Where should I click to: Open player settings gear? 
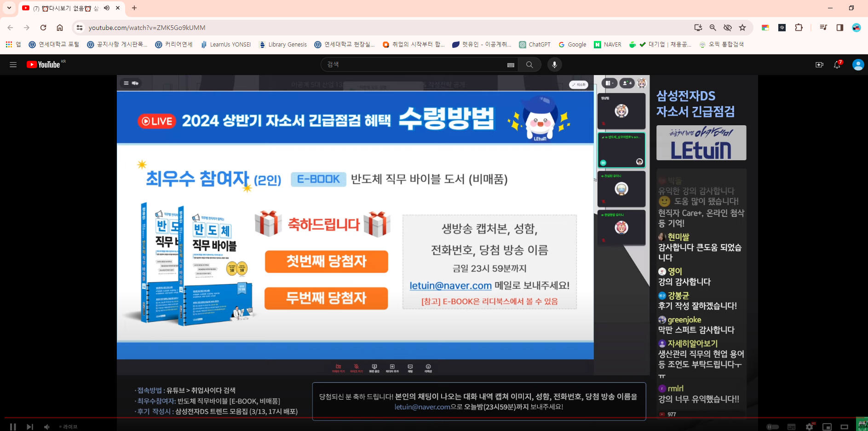pos(809,427)
